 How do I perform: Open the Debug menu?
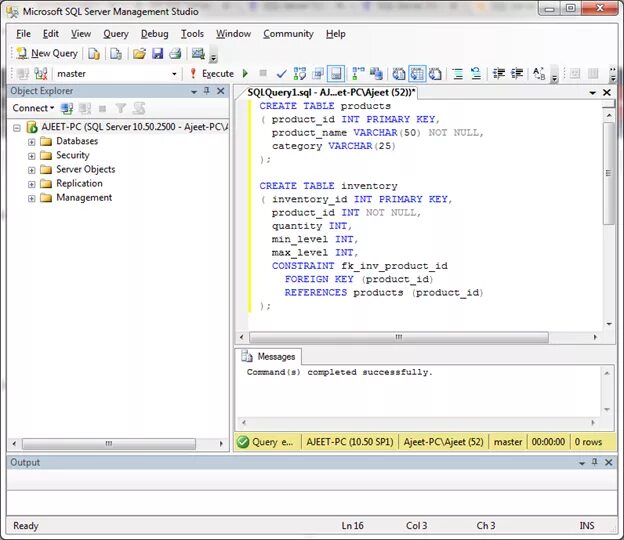click(x=154, y=34)
